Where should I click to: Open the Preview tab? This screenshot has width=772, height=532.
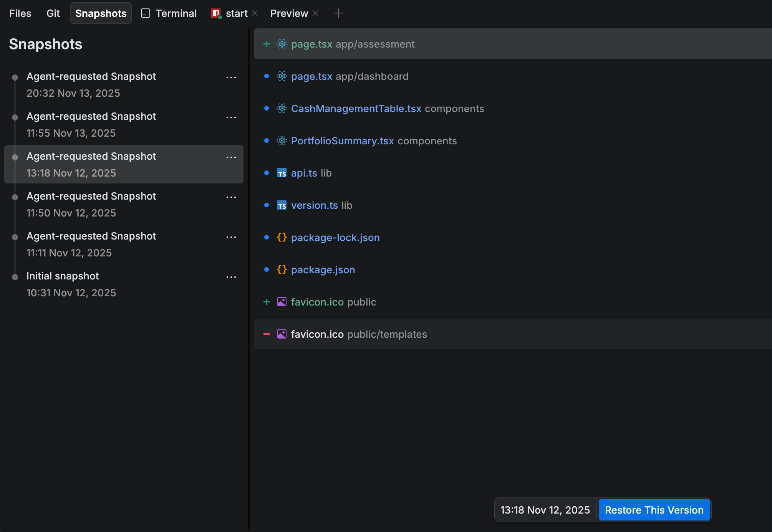click(289, 13)
